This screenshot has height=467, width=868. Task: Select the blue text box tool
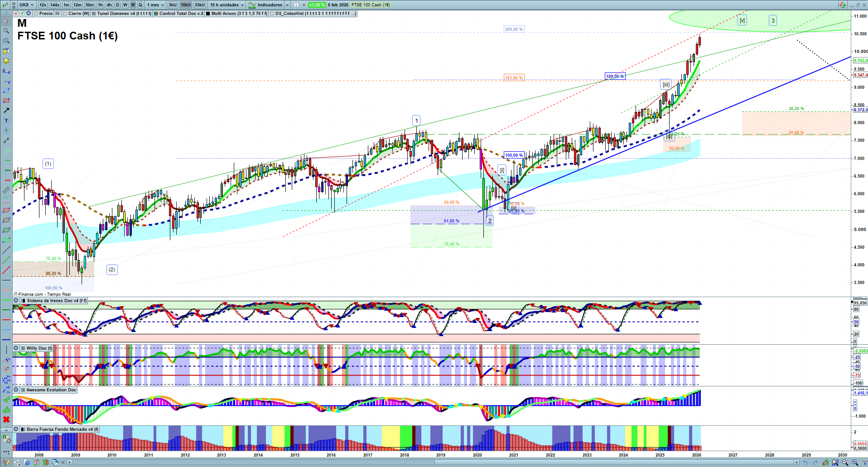[6, 120]
